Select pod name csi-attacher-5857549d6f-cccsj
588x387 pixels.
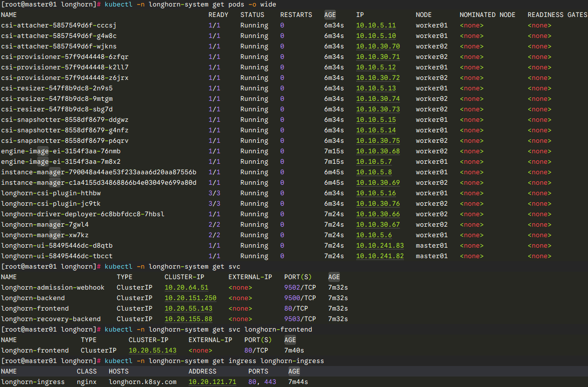58,25
